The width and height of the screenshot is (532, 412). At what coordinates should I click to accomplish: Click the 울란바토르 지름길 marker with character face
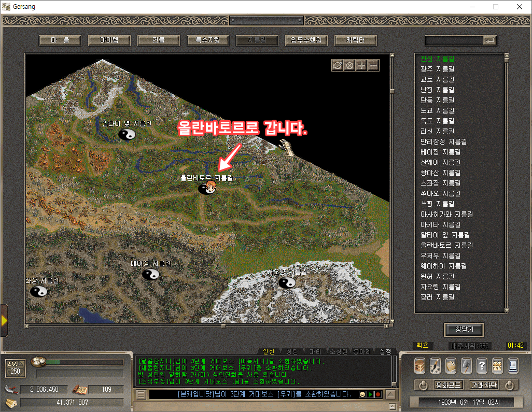click(207, 188)
